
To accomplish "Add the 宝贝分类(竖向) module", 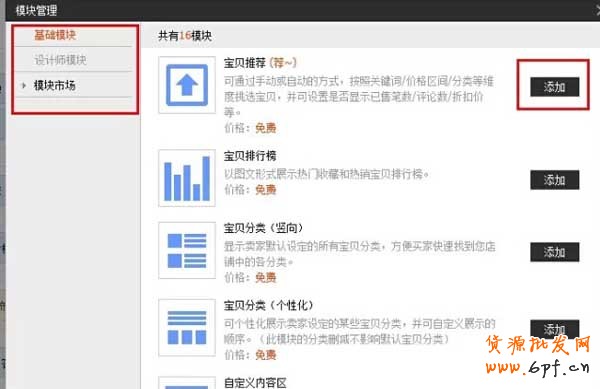I will (x=554, y=252).
